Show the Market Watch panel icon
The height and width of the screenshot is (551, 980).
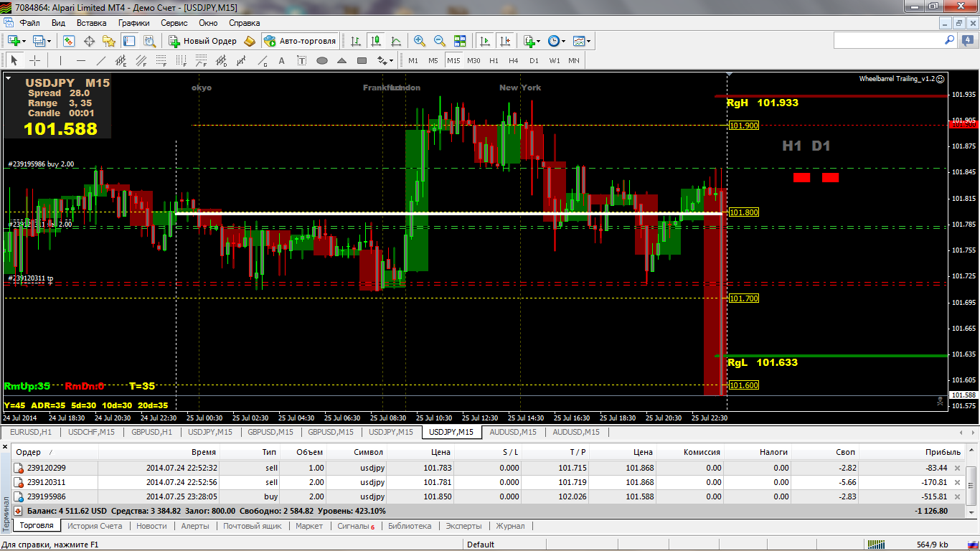(70, 41)
